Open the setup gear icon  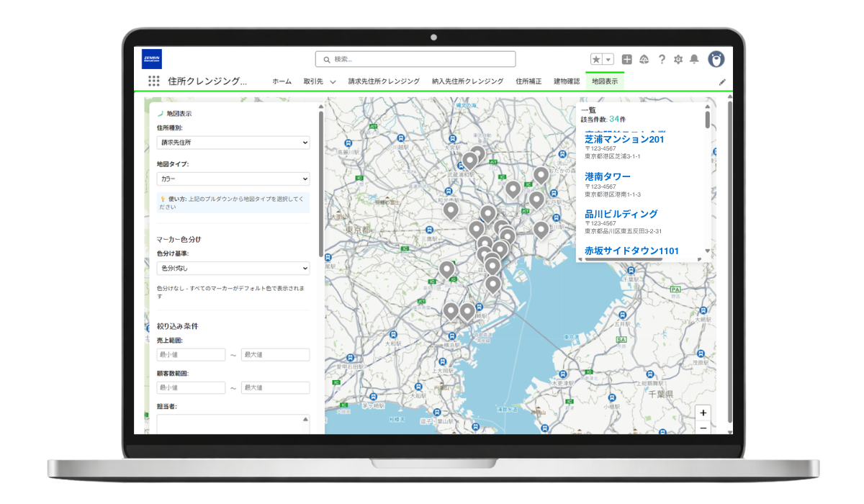678,59
